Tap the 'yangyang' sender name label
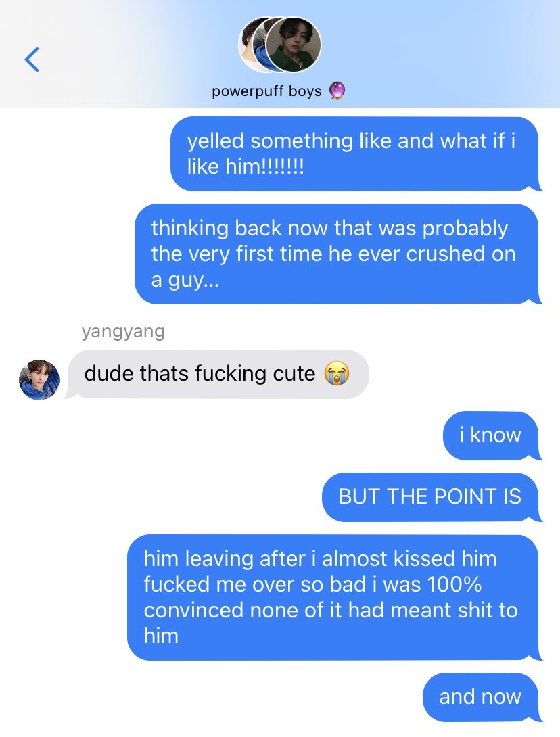 pyautogui.click(x=123, y=331)
